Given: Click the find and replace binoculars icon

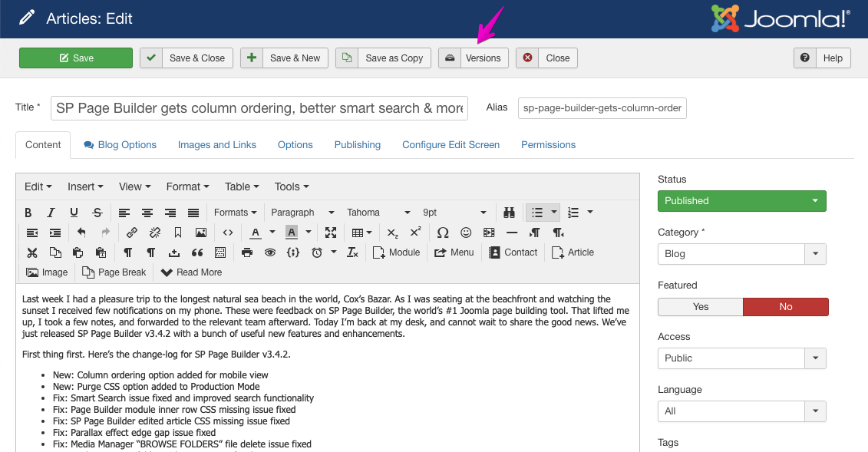Looking at the screenshot, I should click(508, 213).
